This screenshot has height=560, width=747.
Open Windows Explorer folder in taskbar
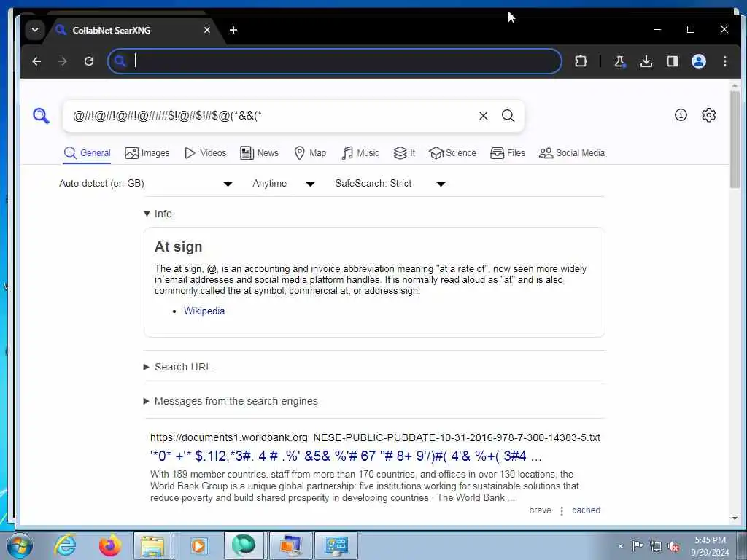152,545
